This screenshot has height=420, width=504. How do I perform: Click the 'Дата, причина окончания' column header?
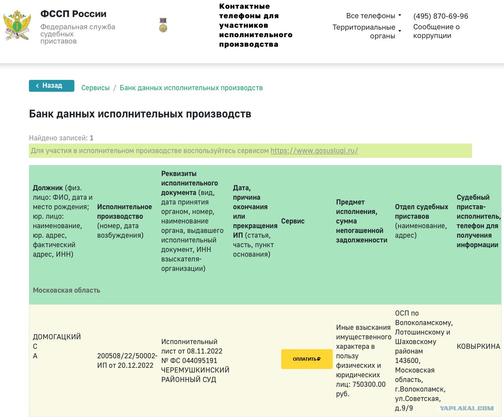click(255, 221)
